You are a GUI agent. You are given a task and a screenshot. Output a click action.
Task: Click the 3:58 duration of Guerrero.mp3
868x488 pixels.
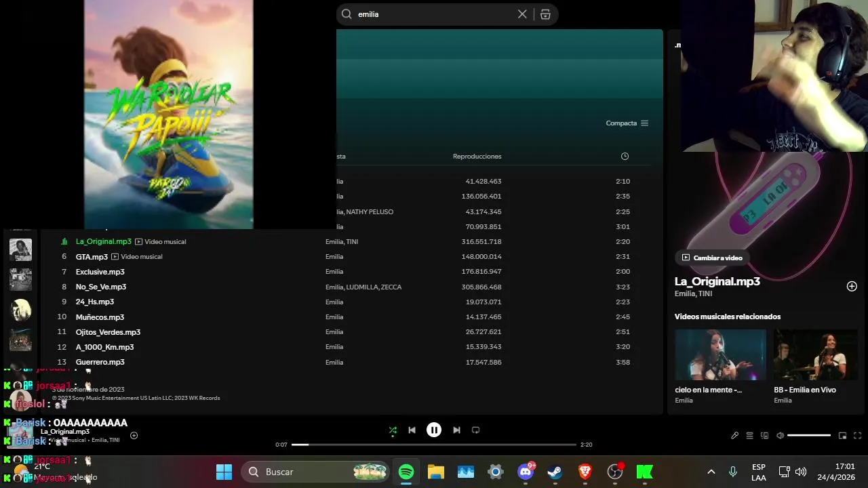[x=623, y=362]
